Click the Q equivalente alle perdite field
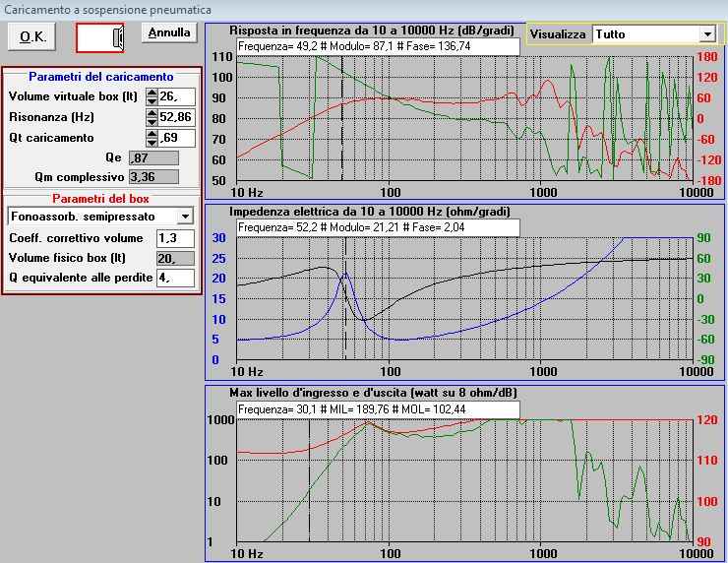728x563 pixels. (x=175, y=278)
